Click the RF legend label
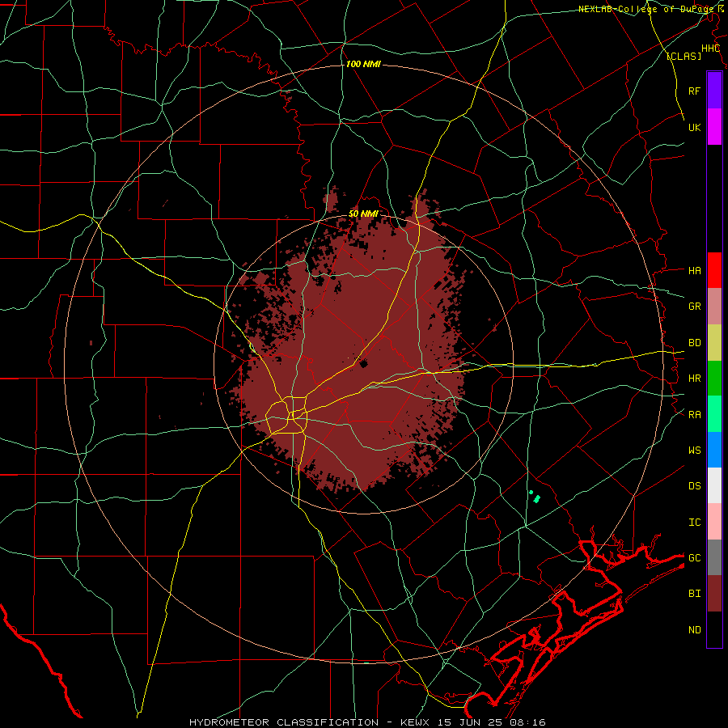 (694, 91)
